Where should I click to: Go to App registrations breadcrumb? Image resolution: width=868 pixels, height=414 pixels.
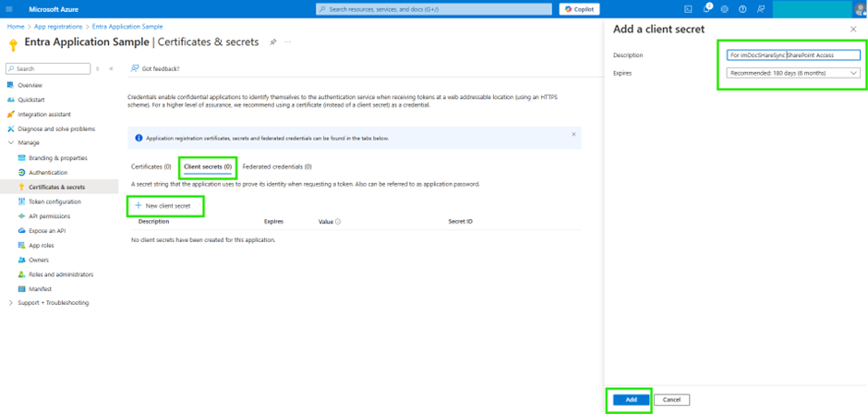pyautogui.click(x=58, y=27)
